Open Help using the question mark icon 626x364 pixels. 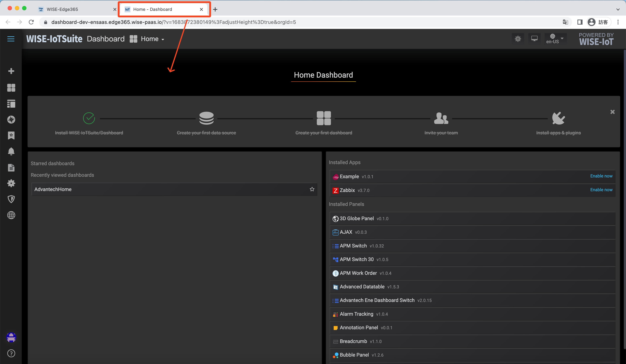point(11,353)
